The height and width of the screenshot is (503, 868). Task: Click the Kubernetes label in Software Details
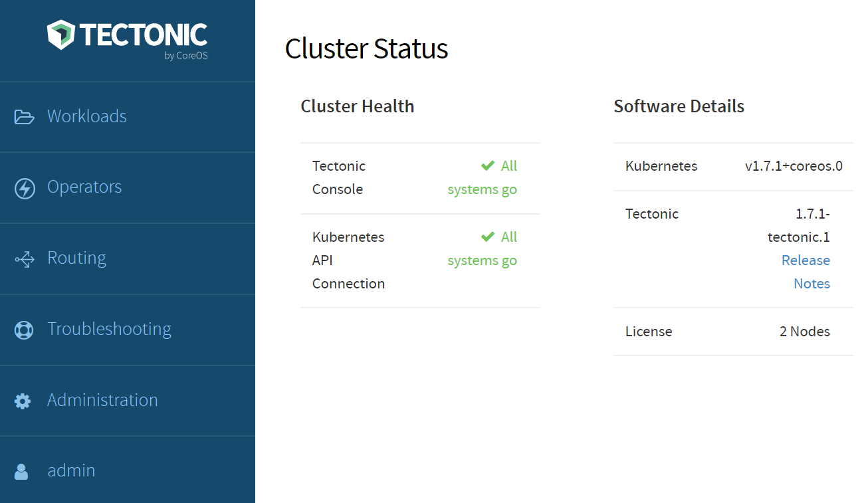click(x=661, y=166)
